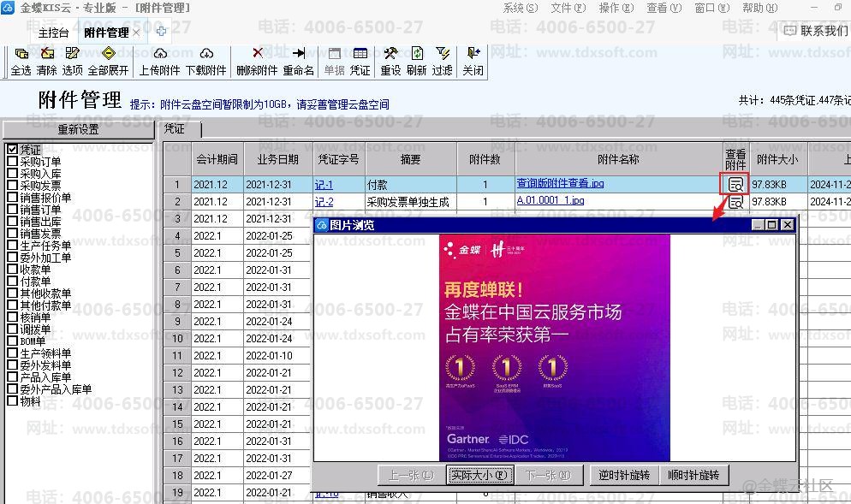Check the 收款单 checkbox
Image resolution: width=851 pixels, height=504 pixels.
(x=13, y=268)
